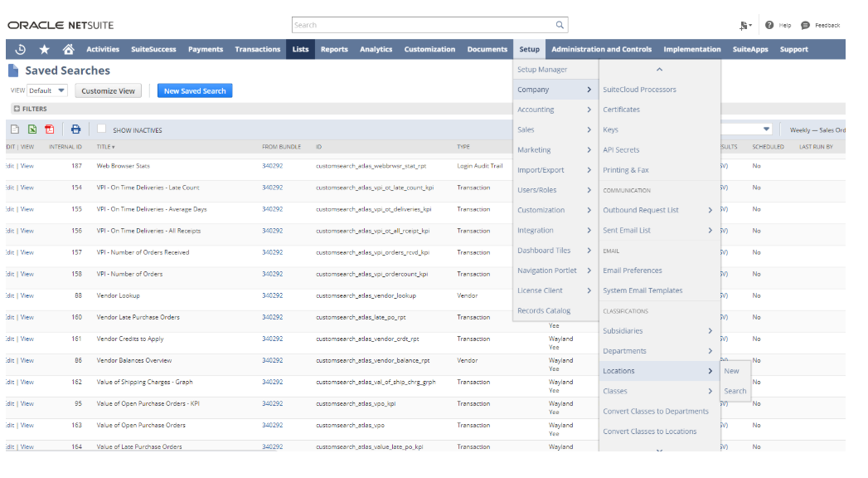Go to the Home icon
868x478 pixels.
point(68,49)
